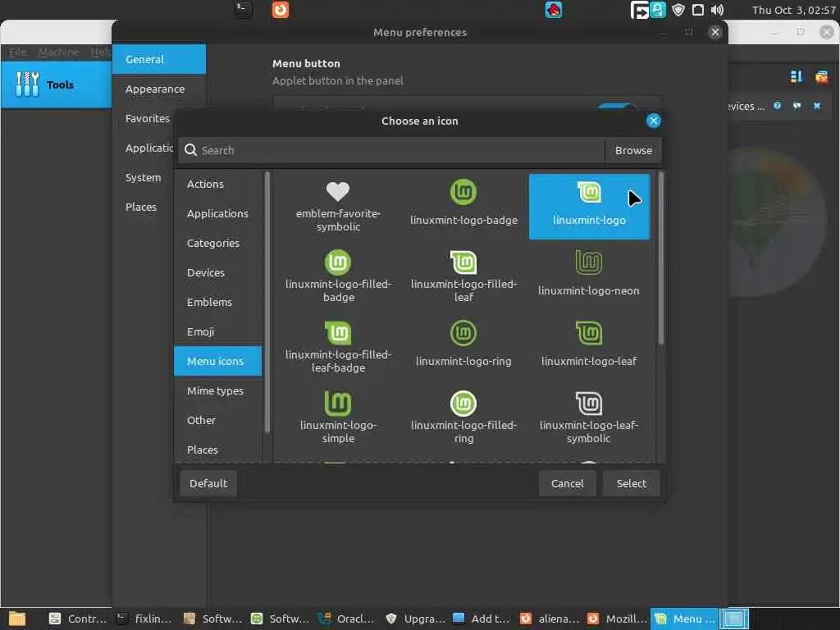
Task: Switch to the Oracl... VirtualBox taskbar window
Action: (347, 619)
